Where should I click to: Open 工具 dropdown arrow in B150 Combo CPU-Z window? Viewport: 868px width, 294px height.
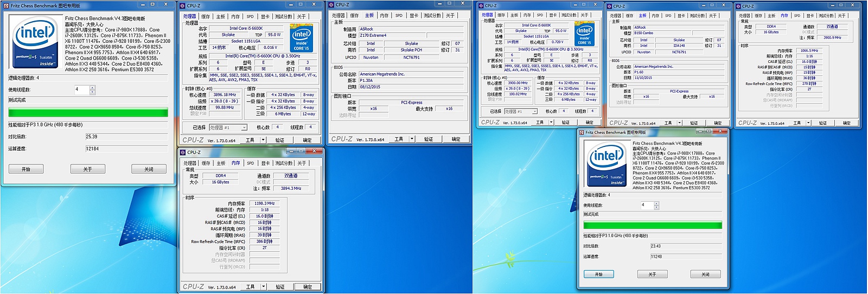coord(680,123)
